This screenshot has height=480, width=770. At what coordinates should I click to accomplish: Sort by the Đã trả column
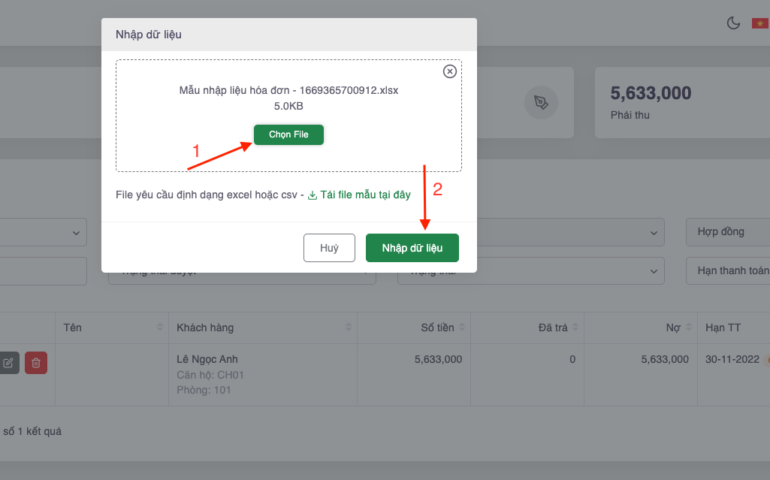tap(582, 328)
